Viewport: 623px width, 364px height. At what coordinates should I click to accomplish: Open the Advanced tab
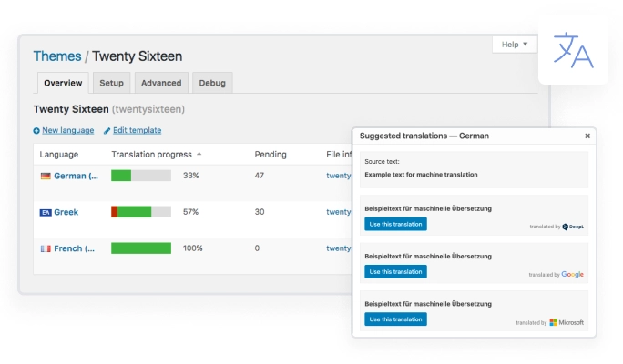coord(162,83)
